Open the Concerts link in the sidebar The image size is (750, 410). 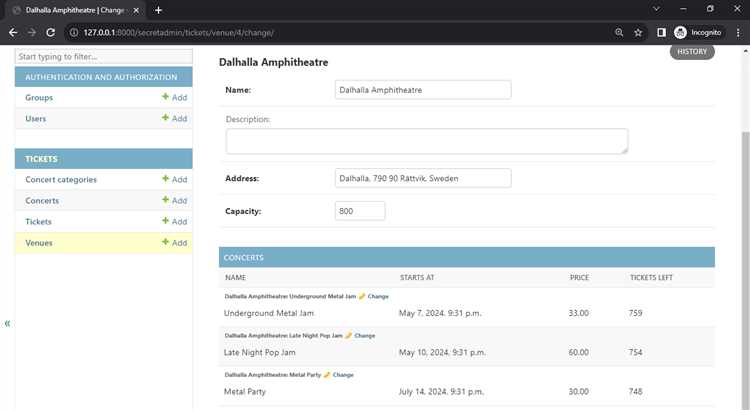click(x=42, y=200)
